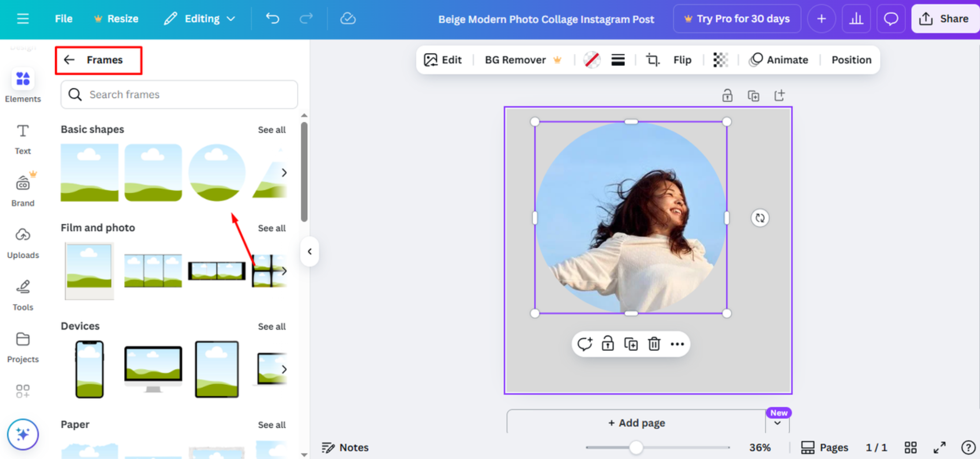
Task: Open the Projects sidebar tab
Action: (23, 347)
